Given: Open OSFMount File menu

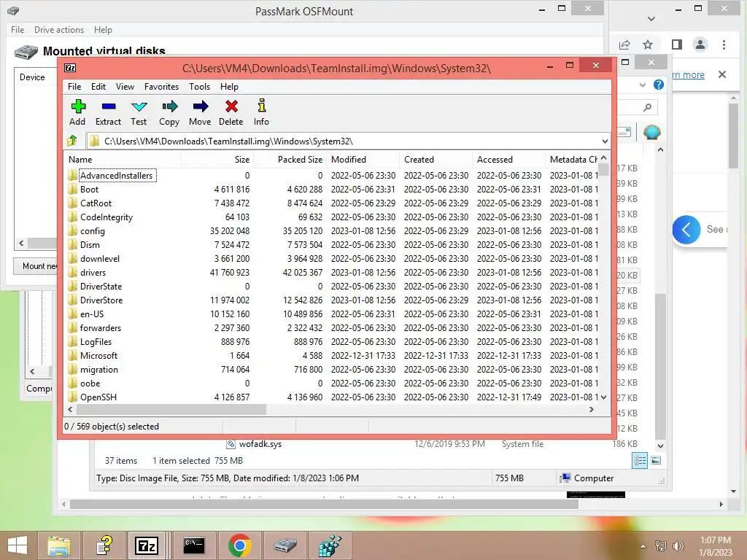Looking at the screenshot, I should coord(18,29).
